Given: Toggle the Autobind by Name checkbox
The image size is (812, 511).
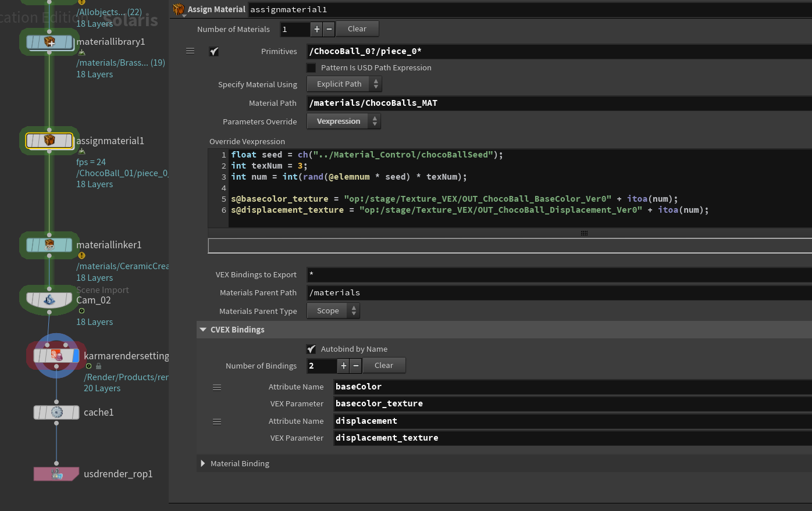Looking at the screenshot, I should click(311, 349).
